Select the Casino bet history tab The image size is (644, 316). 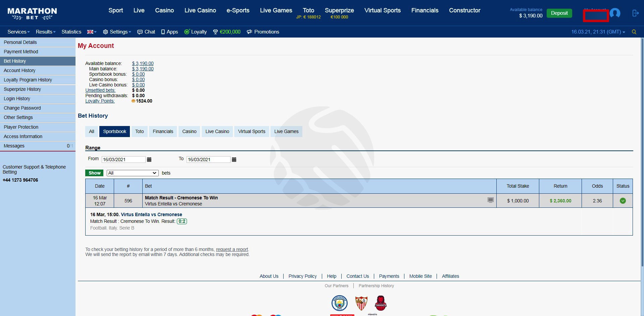point(189,131)
